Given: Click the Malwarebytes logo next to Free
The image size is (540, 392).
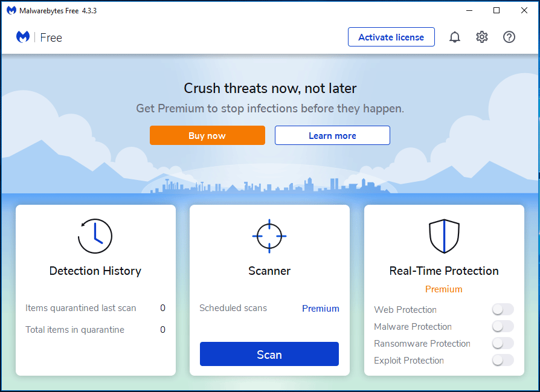Looking at the screenshot, I should tap(22, 37).
